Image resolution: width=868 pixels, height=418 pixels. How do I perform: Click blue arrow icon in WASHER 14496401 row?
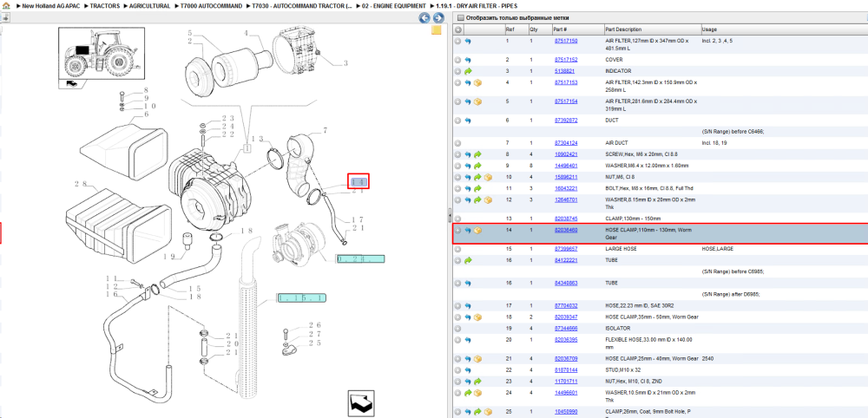pyautogui.click(x=468, y=166)
